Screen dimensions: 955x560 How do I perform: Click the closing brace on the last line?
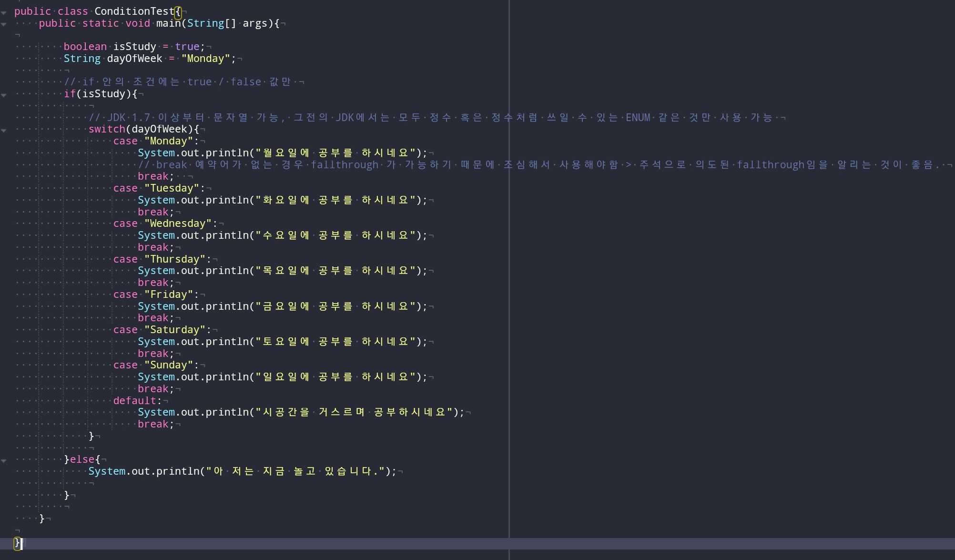(17, 543)
